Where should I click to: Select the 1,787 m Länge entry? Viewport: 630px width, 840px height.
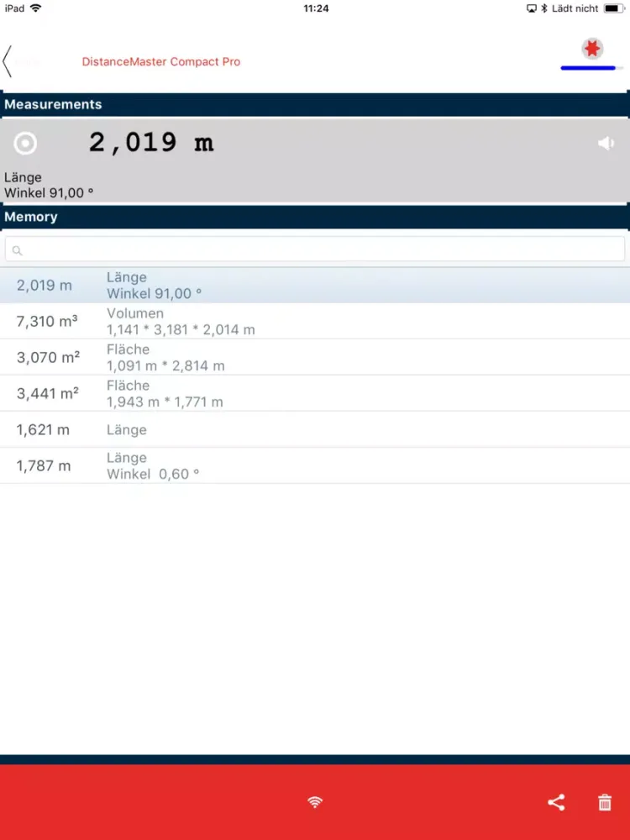(315, 466)
